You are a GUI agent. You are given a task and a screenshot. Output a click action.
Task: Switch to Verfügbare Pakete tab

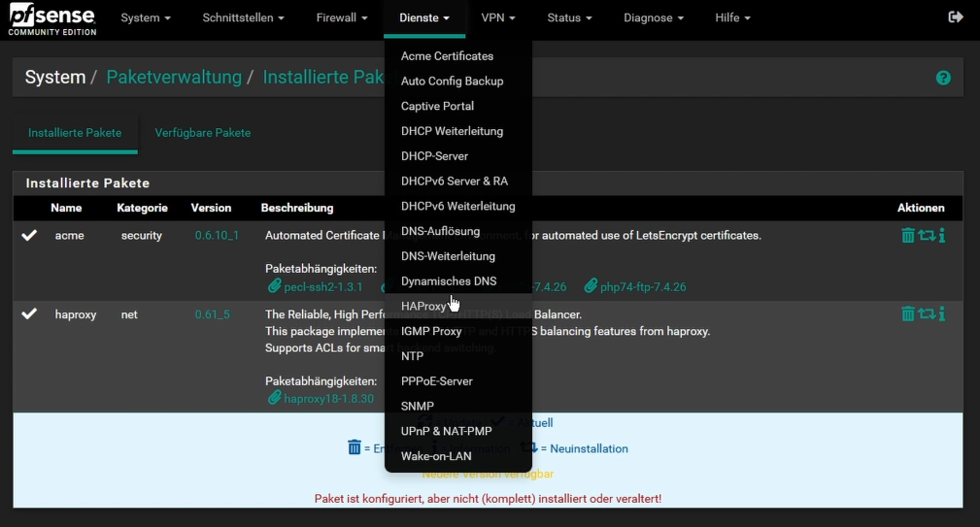coord(202,132)
